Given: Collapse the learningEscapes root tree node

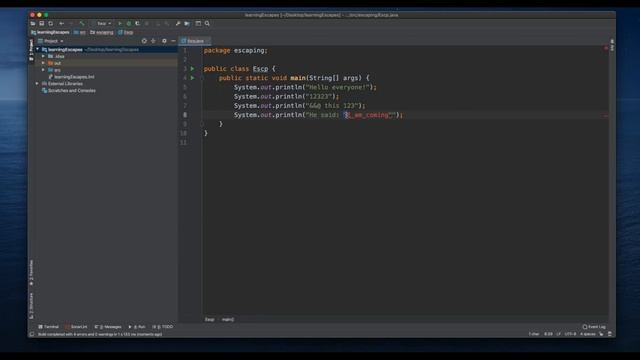Looking at the screenshot, I should coord(38,49).
